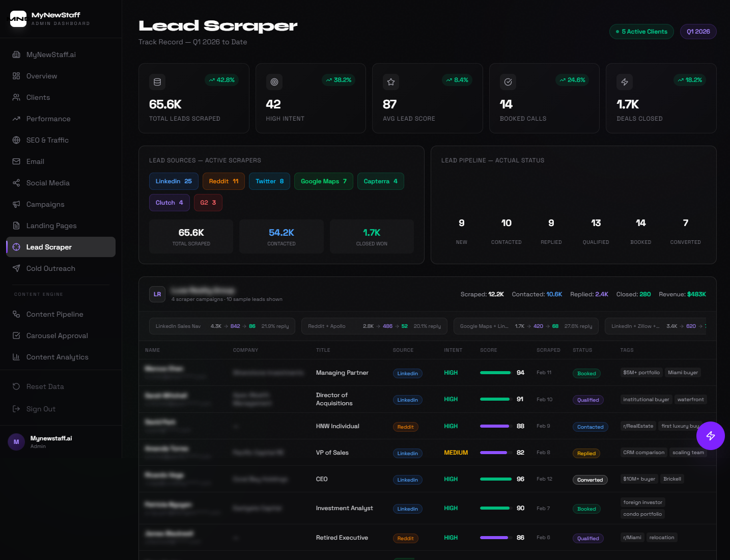Select the SEO & Traffic globe icon

pos(16,140)
